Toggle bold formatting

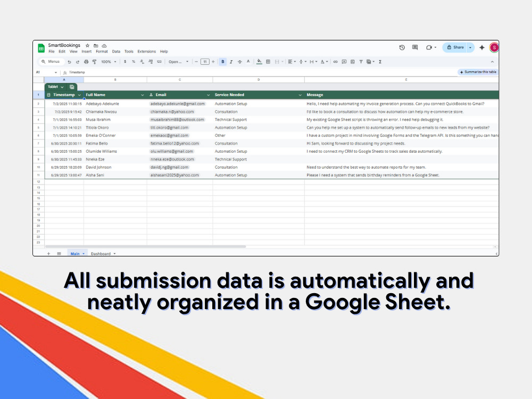click(222, 62)
